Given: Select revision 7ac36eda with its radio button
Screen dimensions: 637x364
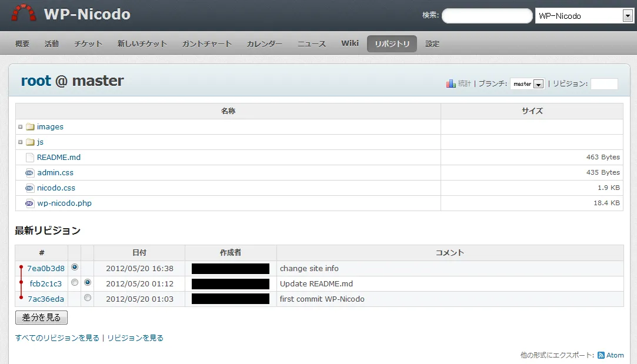Looking at the screenshot, I should pyautogui.click(x=87, y=298).
